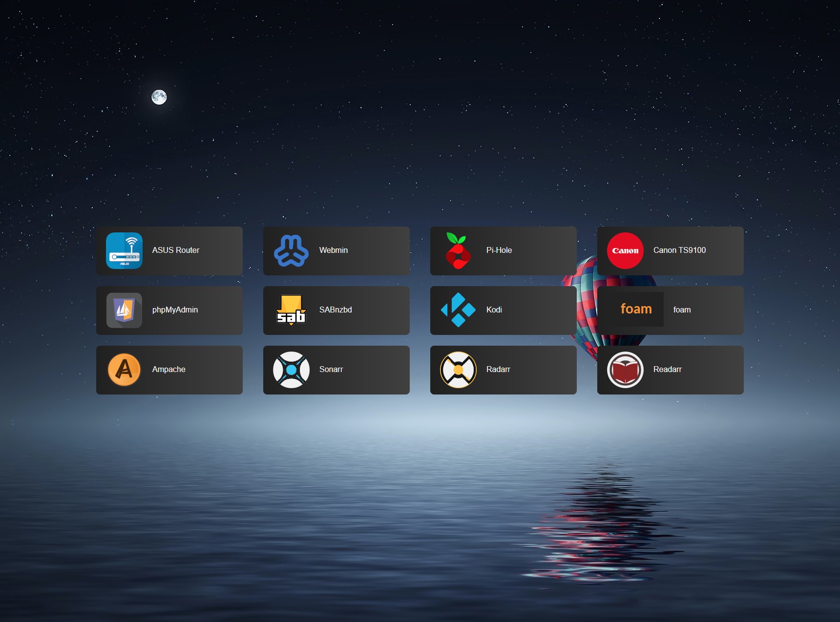840x622 pixels.
Task: Click the Readarr open-book icon
Action: [626, 370]
